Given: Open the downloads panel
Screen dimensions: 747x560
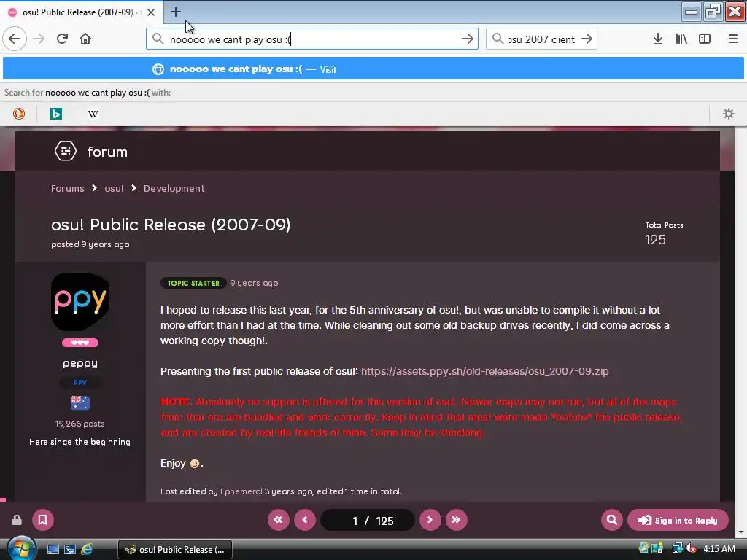Looking at the screenshot, I should (658, 39).
